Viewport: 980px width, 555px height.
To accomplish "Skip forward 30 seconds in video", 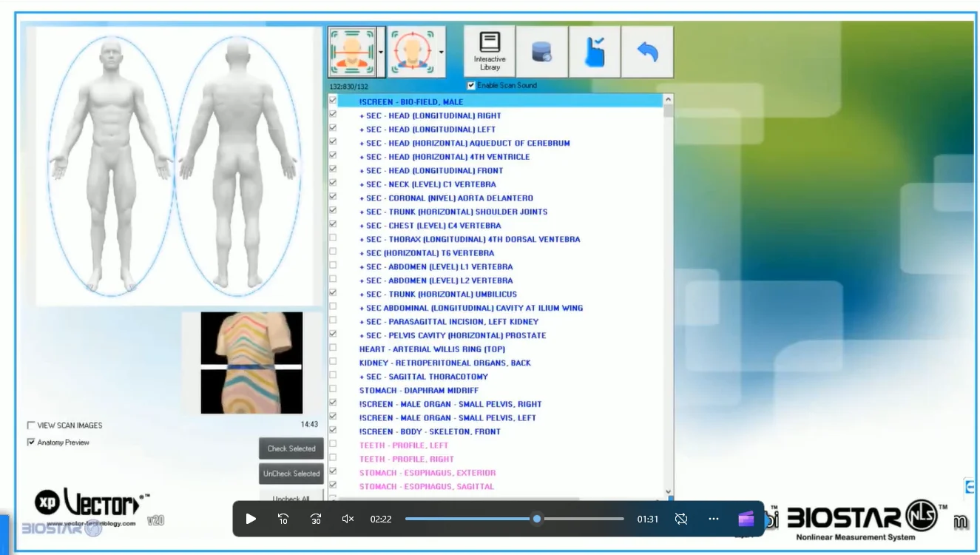I will (316, 519).
